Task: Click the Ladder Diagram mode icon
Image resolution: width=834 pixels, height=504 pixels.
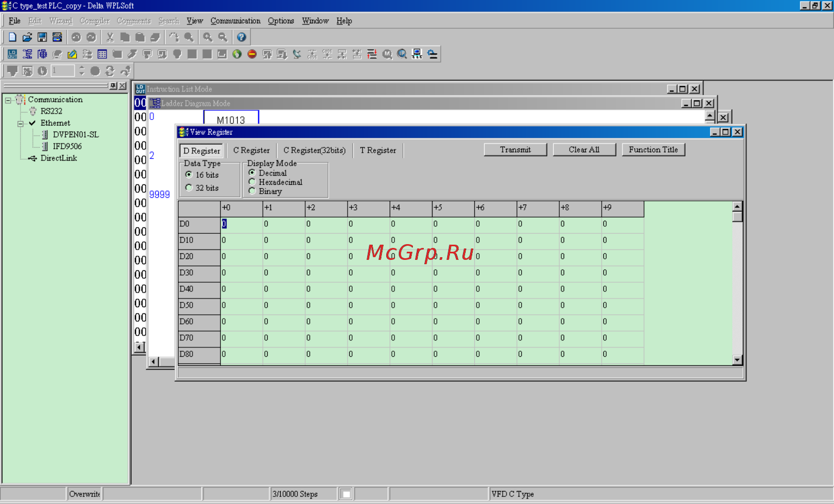Action: 27,54
